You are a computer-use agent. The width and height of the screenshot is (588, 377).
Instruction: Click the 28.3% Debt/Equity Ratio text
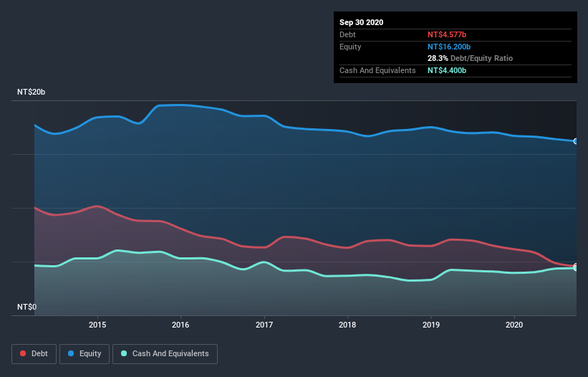(x=471, y=58)
